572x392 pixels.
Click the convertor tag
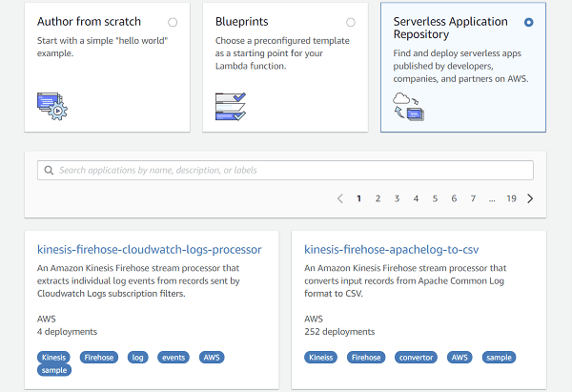[416, 358]
